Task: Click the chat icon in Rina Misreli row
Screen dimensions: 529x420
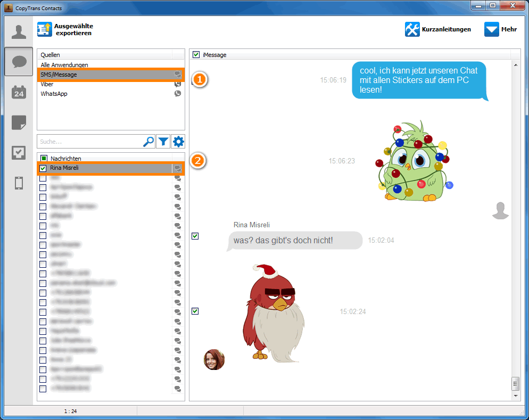Action: pos(177,168)
